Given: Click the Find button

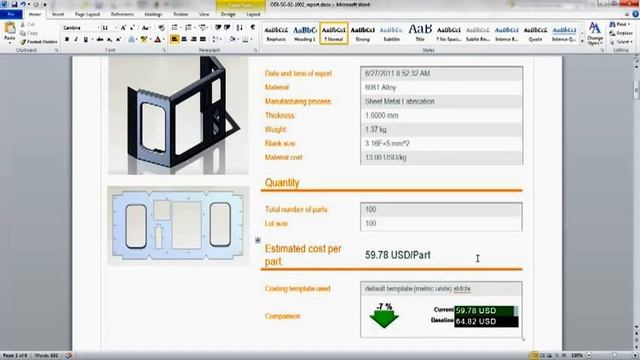Looking at the screenshot, I should [620, 24].
